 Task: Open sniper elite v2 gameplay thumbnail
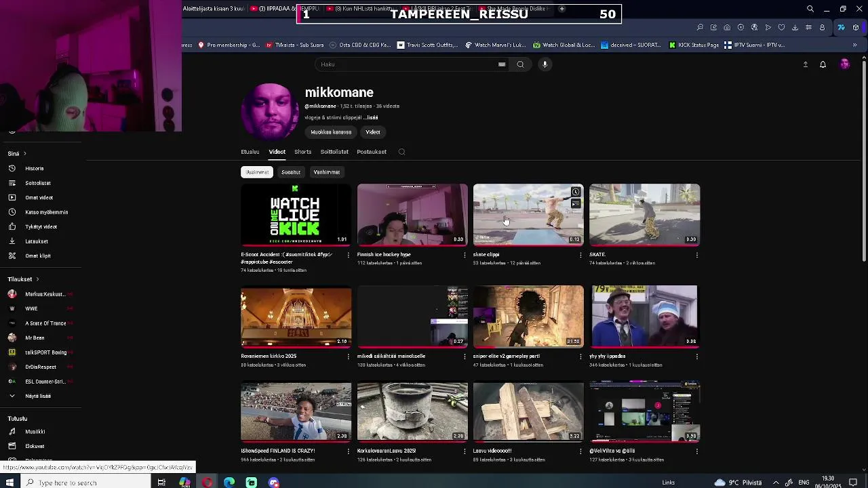[x=528, y=317]
